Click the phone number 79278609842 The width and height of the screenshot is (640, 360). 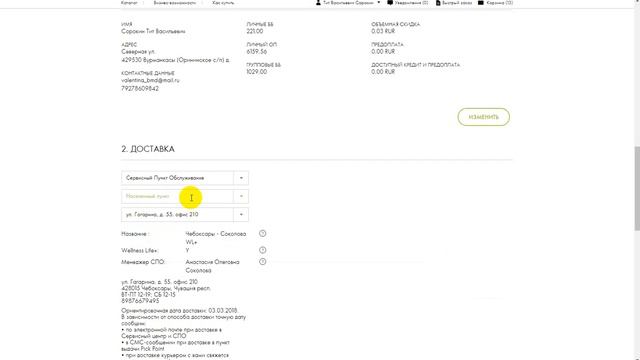tap(140, 89)
